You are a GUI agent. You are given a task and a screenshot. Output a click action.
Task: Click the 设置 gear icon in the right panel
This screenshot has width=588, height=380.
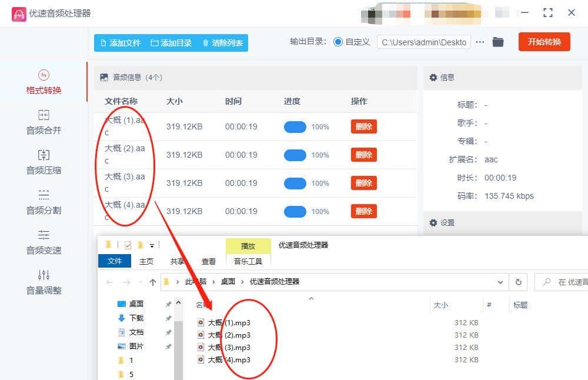434,222
